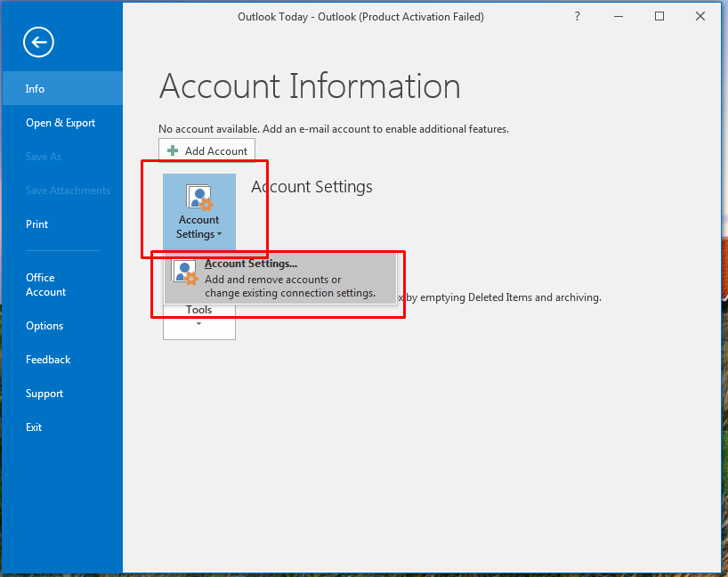
Task: Click the back arrow circle icon
Action: (38, 42)
